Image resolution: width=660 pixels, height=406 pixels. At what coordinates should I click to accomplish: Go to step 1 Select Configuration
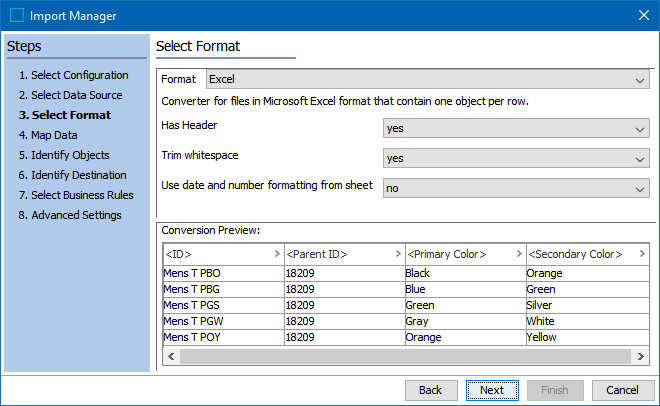pos(74,75)
